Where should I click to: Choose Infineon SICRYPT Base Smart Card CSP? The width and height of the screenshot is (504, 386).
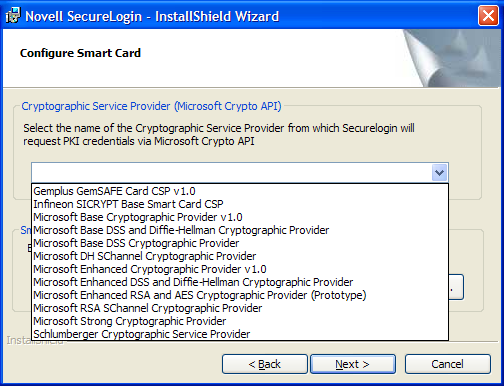point(240,204)
